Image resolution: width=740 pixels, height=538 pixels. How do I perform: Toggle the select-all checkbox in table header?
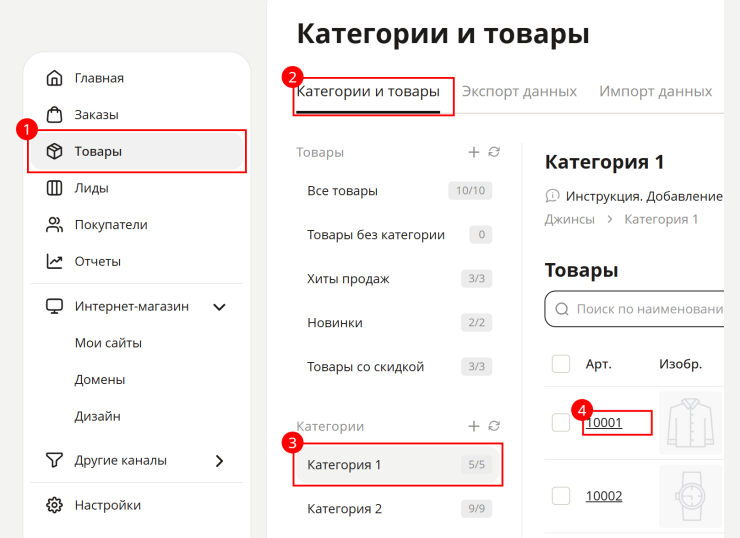tap(561, 364)
